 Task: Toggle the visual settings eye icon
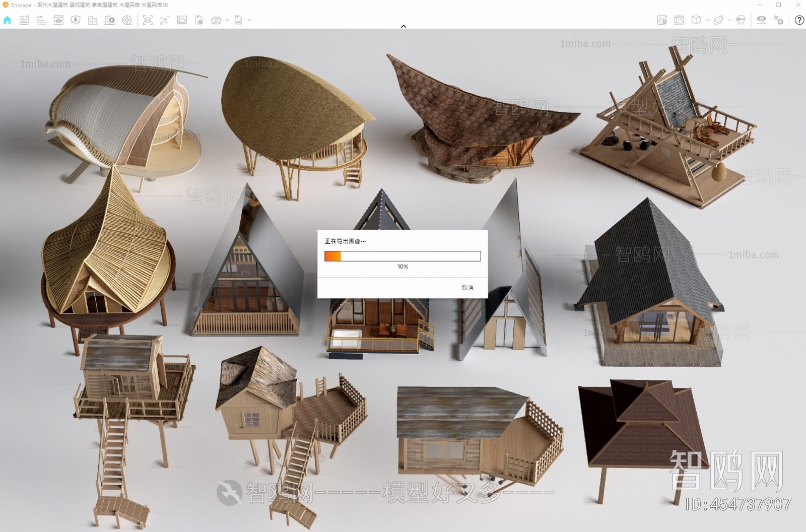[x=761, y=20]
